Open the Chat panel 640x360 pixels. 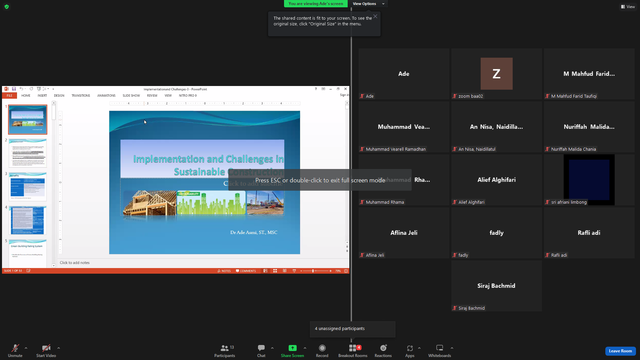pyautogui.click(x=261, y=350)
